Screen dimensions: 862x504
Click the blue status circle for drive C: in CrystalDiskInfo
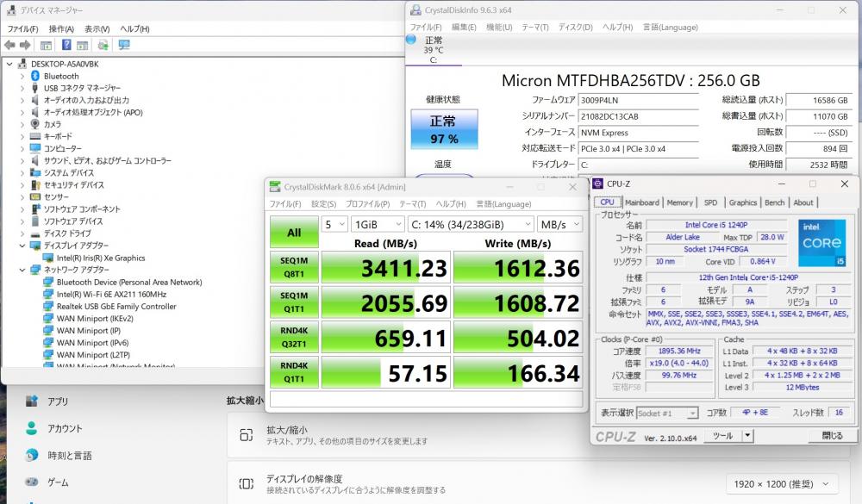click(411, 40)
